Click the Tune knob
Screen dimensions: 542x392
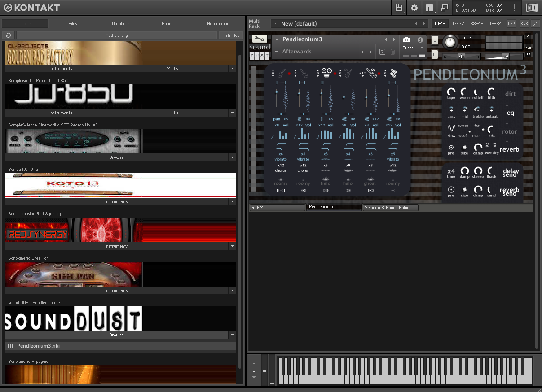449,43
